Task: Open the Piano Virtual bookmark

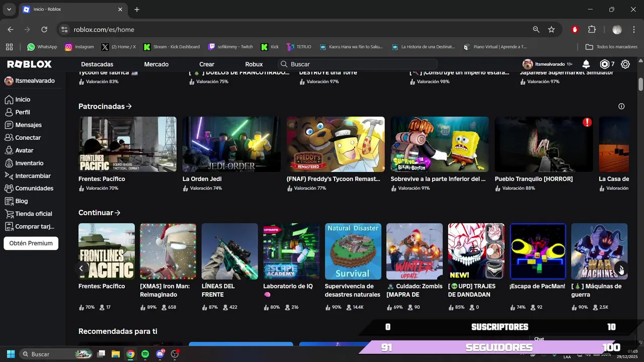Action: pos(495,47)
